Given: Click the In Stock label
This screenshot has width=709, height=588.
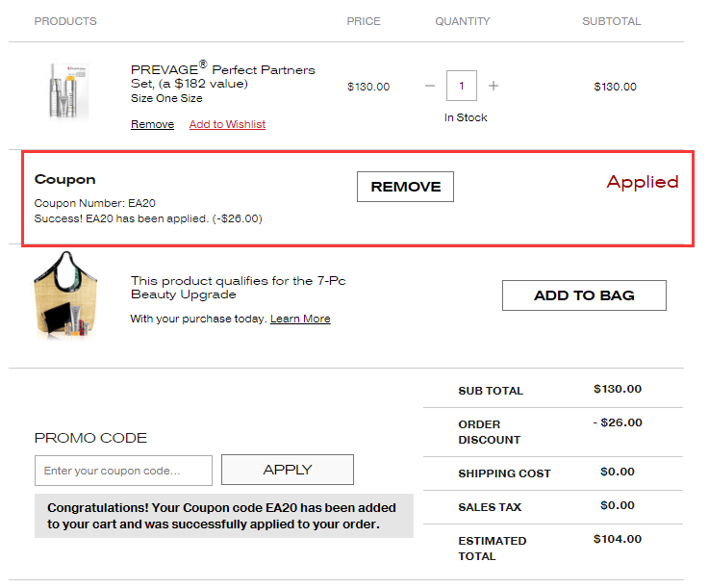Looking at the screenshot, I should 466,117.
